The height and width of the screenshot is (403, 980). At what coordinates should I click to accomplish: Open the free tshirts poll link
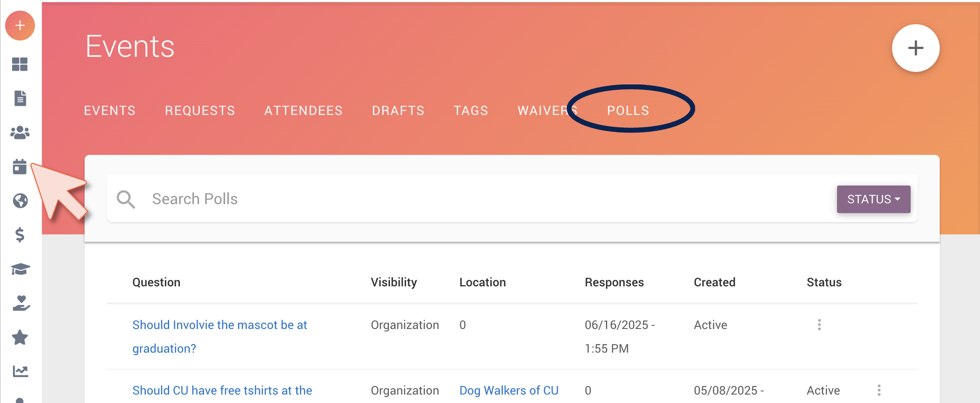[x=222, y=390]
